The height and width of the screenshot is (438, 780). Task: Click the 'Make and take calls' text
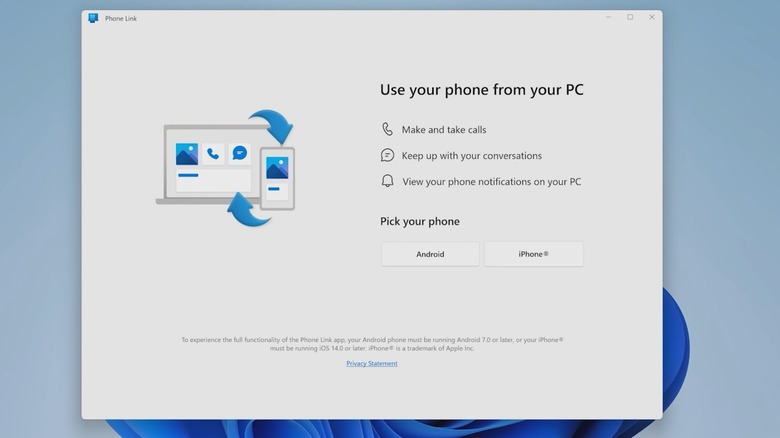(444, 130)
